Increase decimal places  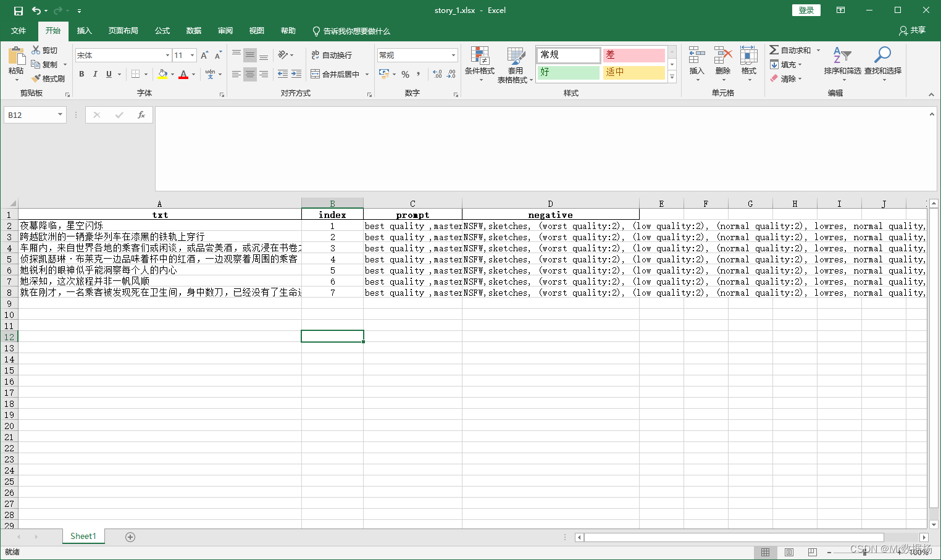click(x=437, y=74)
